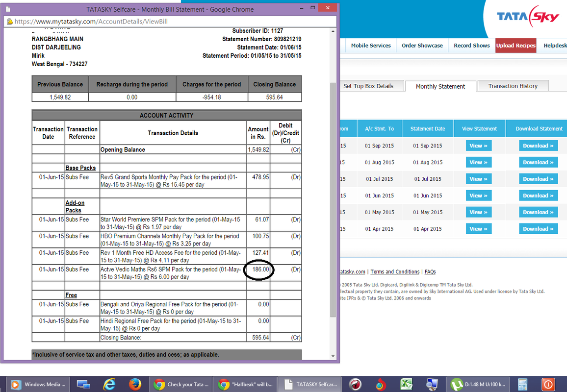
Task: Click the popup scrollbar up arrow
Action: tap(333, 31)
